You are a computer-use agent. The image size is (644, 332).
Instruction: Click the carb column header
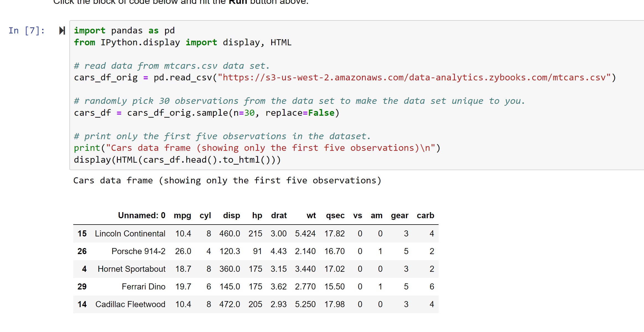pos(425,215)
